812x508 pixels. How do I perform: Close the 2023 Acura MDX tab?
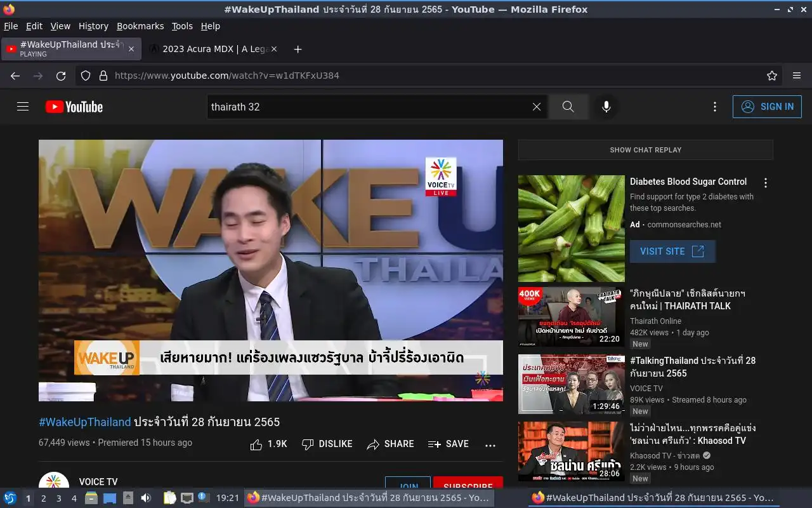click(275, 49)
